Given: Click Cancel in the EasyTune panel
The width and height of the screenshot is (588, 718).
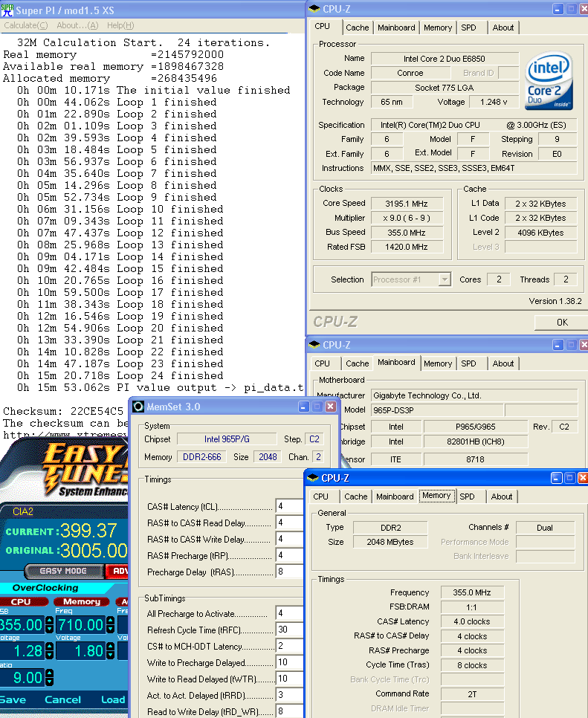Looking at the screenshot, I should point(63,699).
